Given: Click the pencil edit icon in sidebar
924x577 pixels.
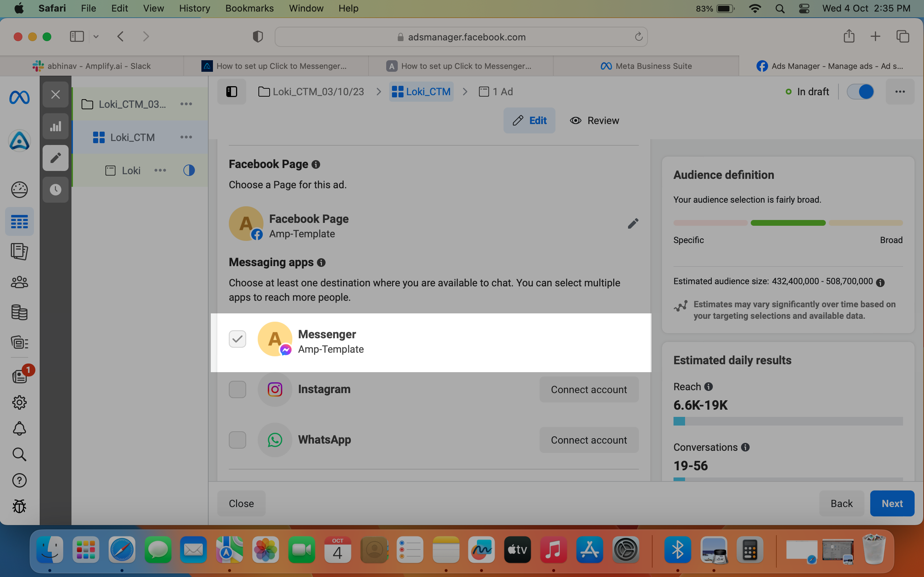Looking at the screenshot, I should [56, 158].
